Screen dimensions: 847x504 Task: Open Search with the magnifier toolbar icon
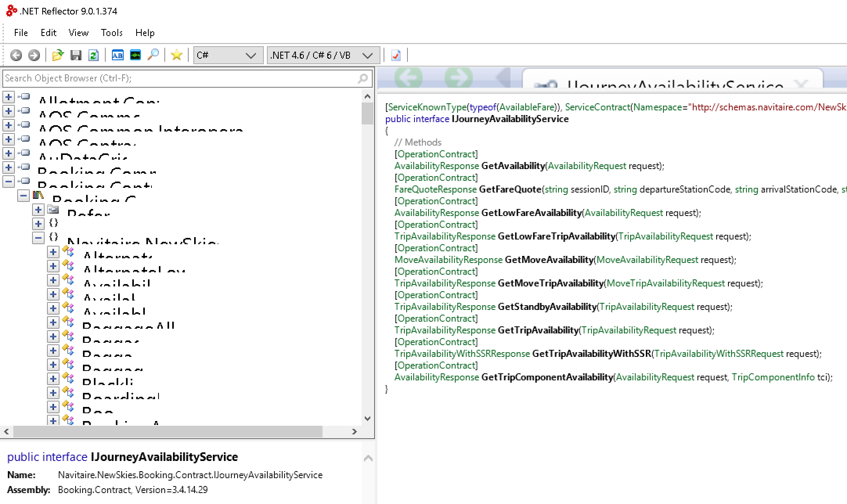click(153, 55)
